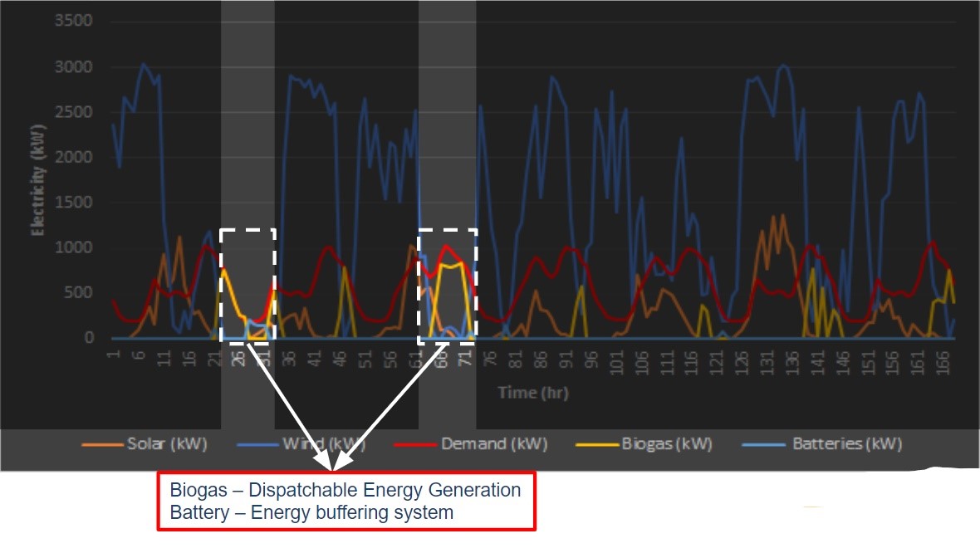Click 'Biogas – Dispatchable Energy Generation' text
Viewport: 980px width, 553px height.
click(x=345, y=490)
